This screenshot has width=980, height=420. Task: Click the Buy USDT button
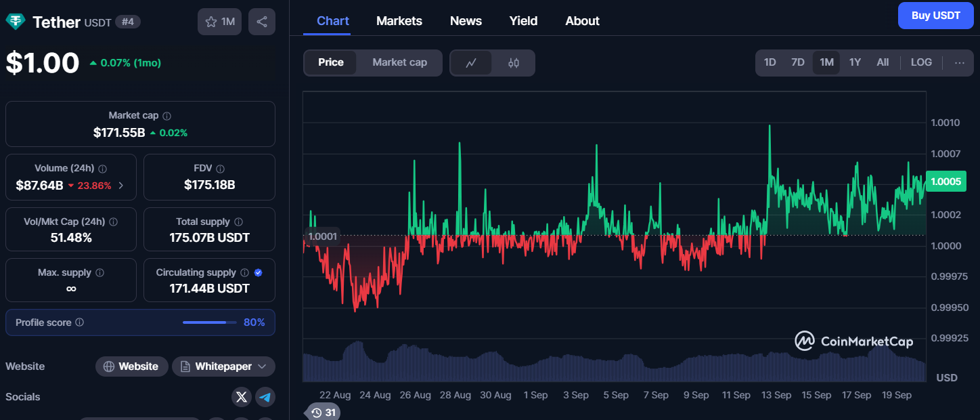(936, 16)
